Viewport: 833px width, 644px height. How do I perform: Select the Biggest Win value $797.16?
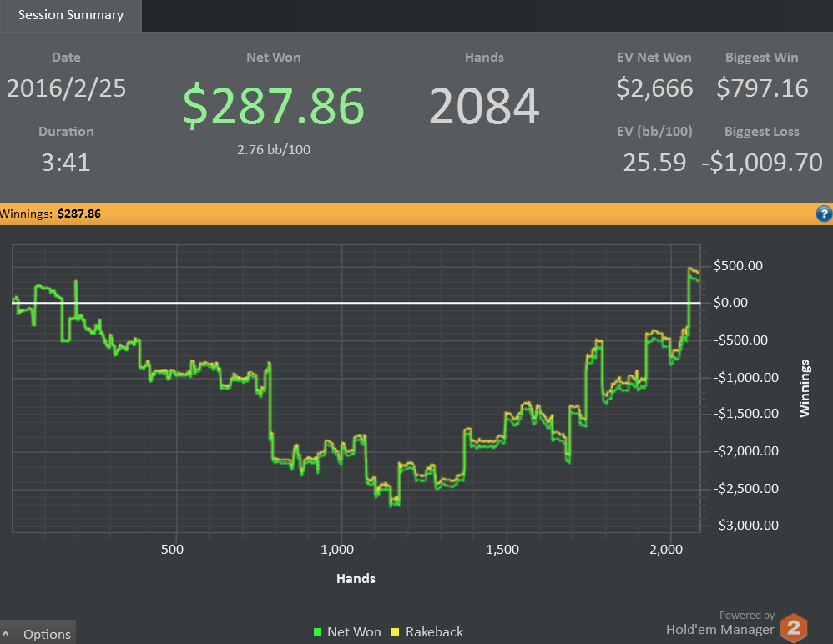(762, 88)
